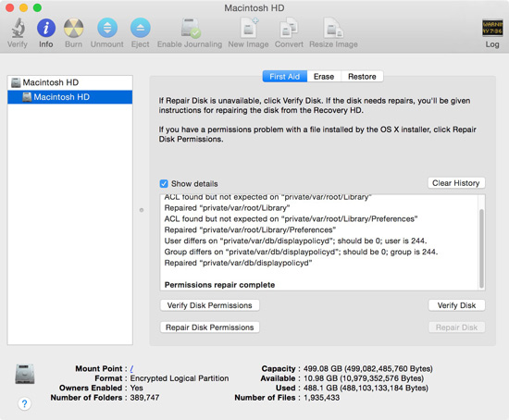Click the 'Group differs on' displaypolicyd log line
This screenshot has width=509, height=420.
click(301, 252)
